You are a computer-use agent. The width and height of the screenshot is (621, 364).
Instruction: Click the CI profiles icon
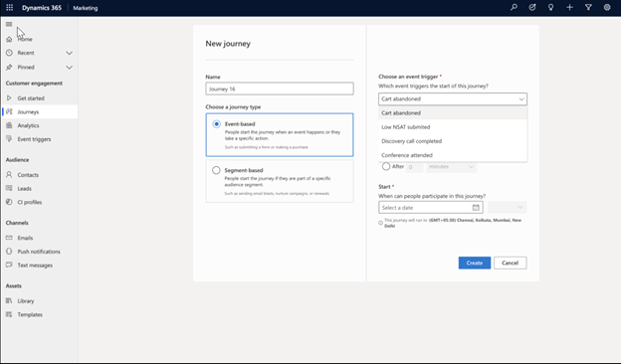pos(9,202)
